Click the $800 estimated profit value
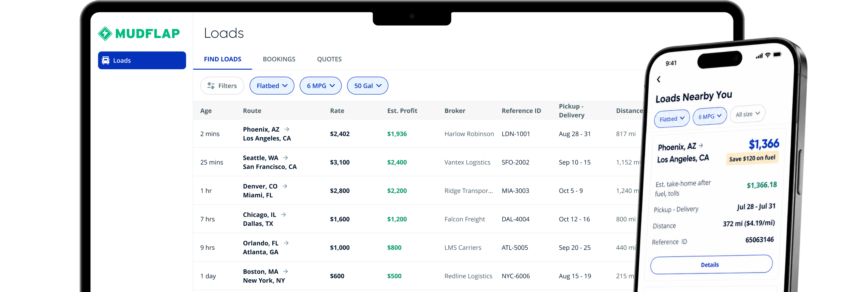The width and height of the screenshot is (868, 292). [x=394, y=248]
